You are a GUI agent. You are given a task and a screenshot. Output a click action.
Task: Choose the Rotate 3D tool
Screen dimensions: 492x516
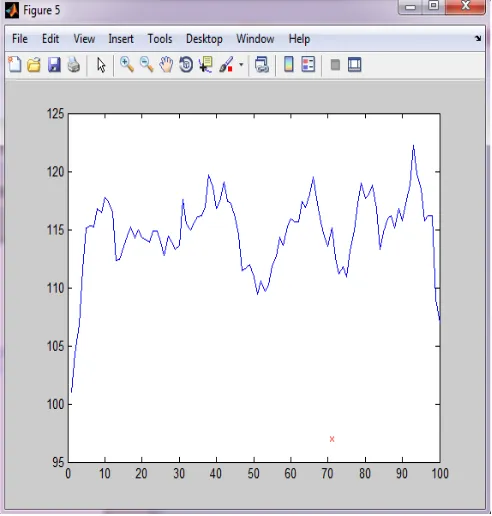coord(186,64)
